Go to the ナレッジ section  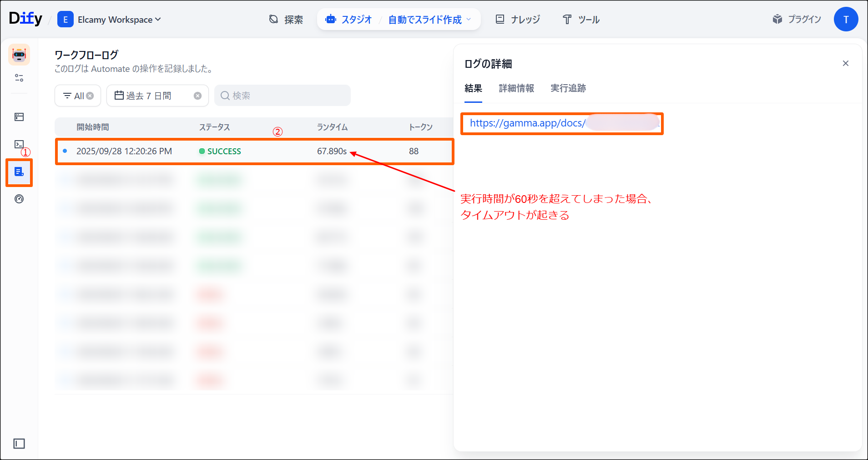tap(518, 20)
